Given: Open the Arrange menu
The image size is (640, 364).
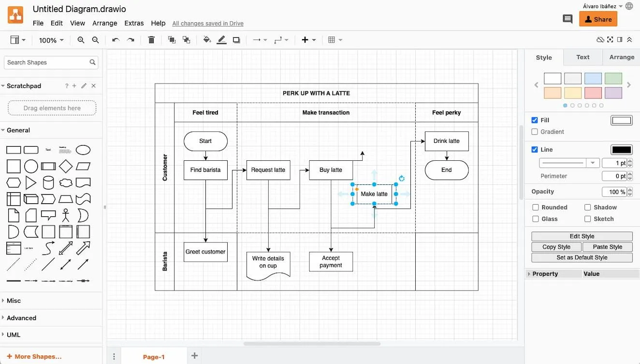Looking at the screenshot, I should (105, 23).
